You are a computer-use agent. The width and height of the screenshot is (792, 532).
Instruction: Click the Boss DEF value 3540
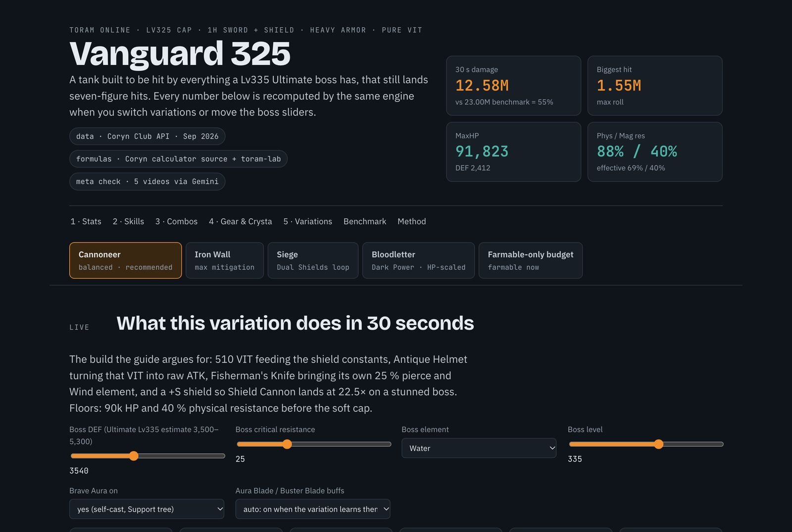[x=79, y=471]
